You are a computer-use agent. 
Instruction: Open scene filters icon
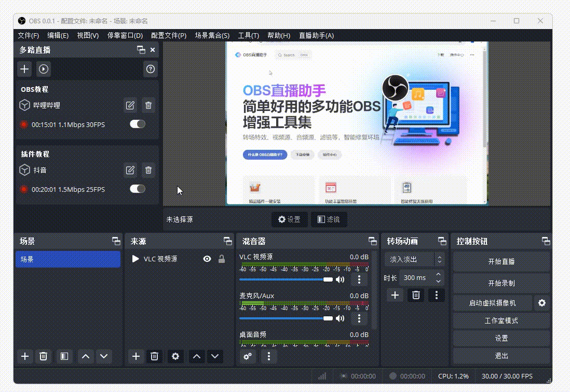[x=64, y=356]
